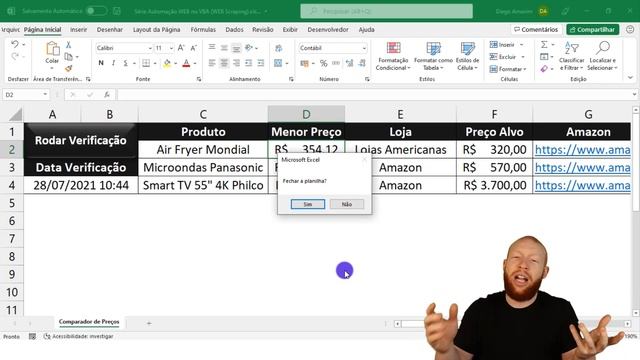
Task: Click the Rodar Verificação button
Action: tap(81, 140)
